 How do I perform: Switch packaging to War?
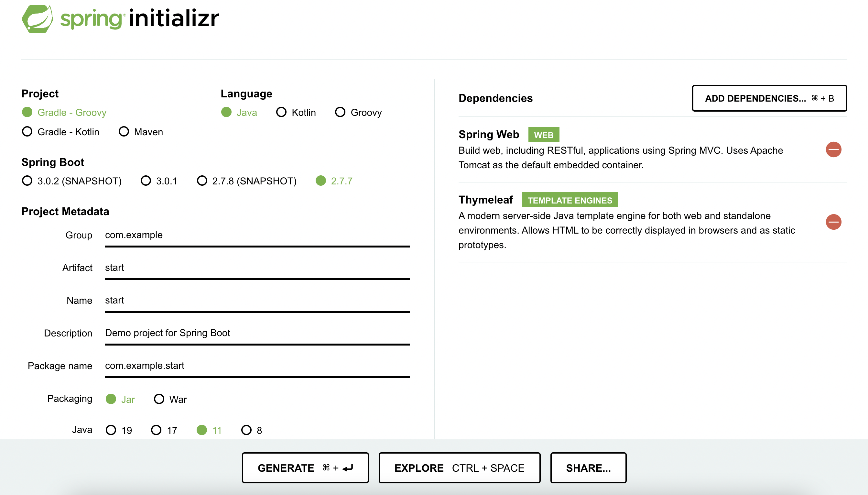170,399
